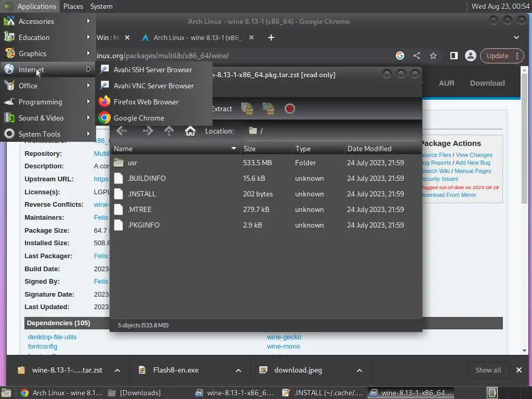Screen dimensions: 532x399
Task: Select the .MTREE file
Action: (x=266, y=210)
